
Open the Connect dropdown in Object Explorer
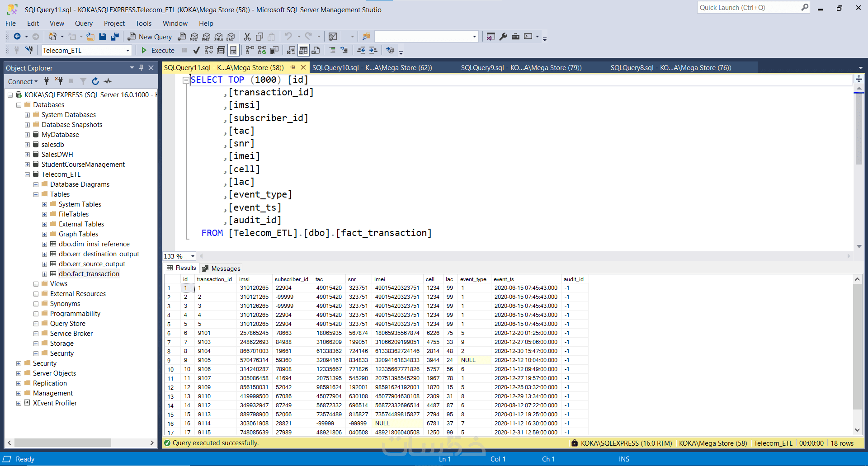coord(23,81)
